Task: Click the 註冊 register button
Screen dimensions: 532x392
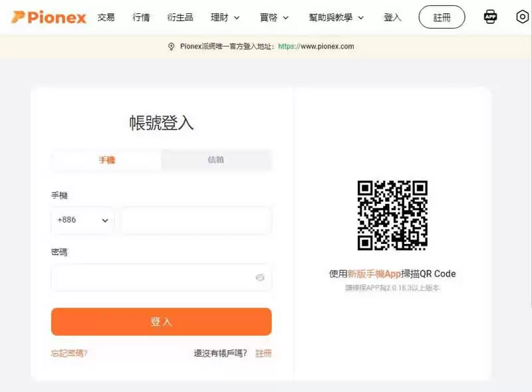Action: pyautogui.click(x=440, y=17)
